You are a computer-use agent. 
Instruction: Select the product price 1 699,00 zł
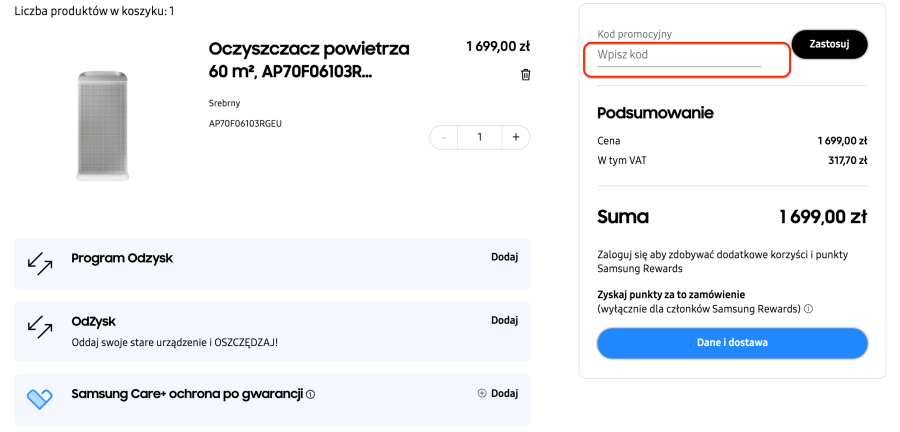coord(498,46)
